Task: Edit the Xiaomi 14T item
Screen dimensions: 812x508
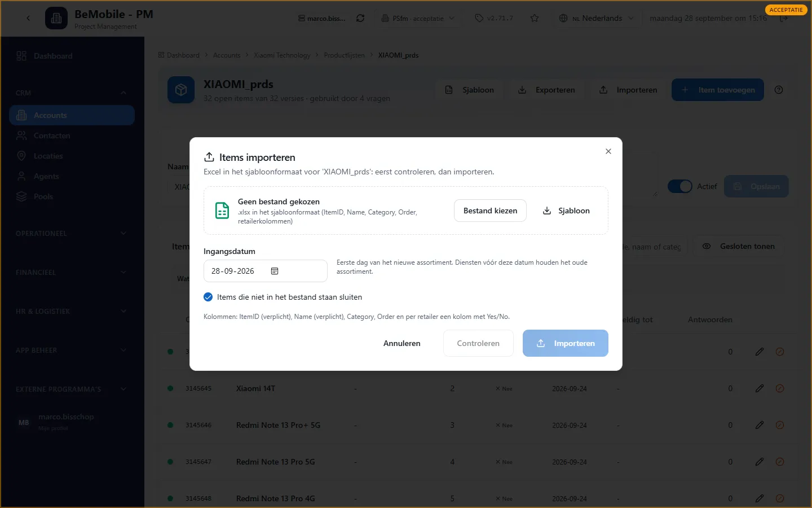Action: (x=760, y=388)
